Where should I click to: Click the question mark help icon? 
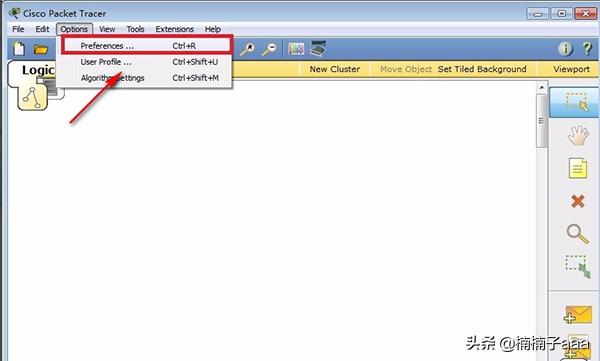(x=587, y=49)
